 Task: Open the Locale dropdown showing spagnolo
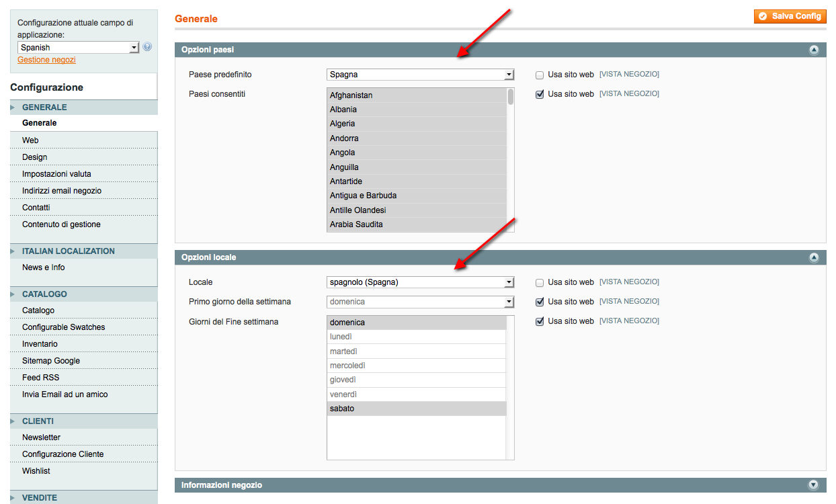(x=420, y=282)
